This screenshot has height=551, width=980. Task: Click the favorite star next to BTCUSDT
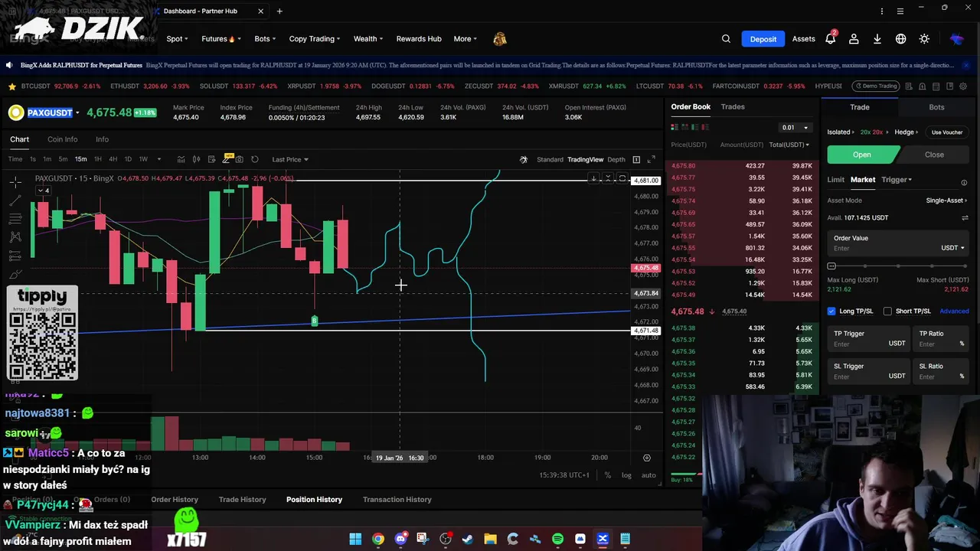pyautogui.click(x=12, y=86)
